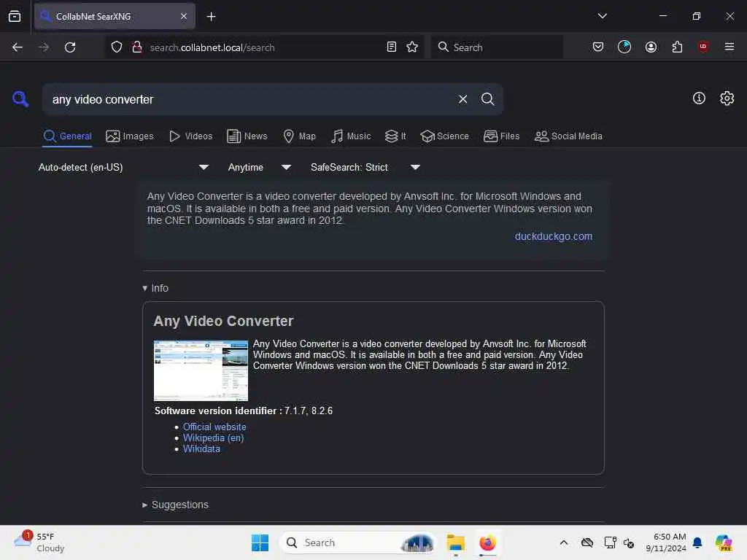This screenshot has width=747, height=560.
Task: Open the Windows Start menu
Action: pyautogui.click(x=260, y=542)
